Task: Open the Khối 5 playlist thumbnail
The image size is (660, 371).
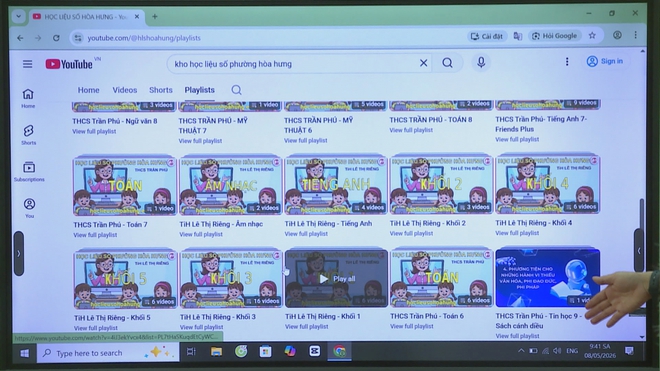Action: 125,279
